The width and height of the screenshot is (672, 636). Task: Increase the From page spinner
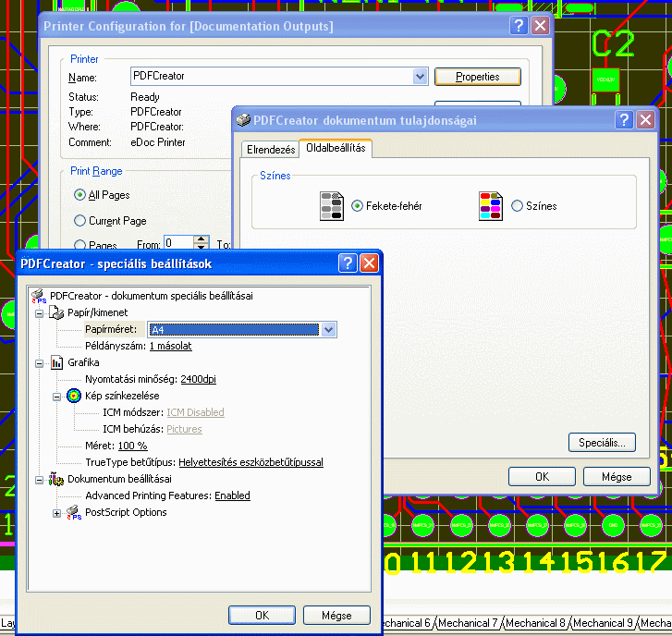tap(202, 239)
